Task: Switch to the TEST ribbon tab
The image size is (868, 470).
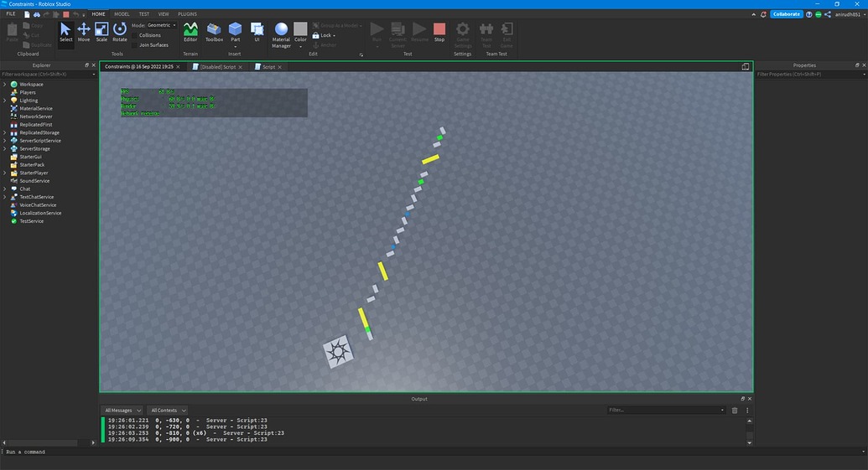Action: (144, 14)
